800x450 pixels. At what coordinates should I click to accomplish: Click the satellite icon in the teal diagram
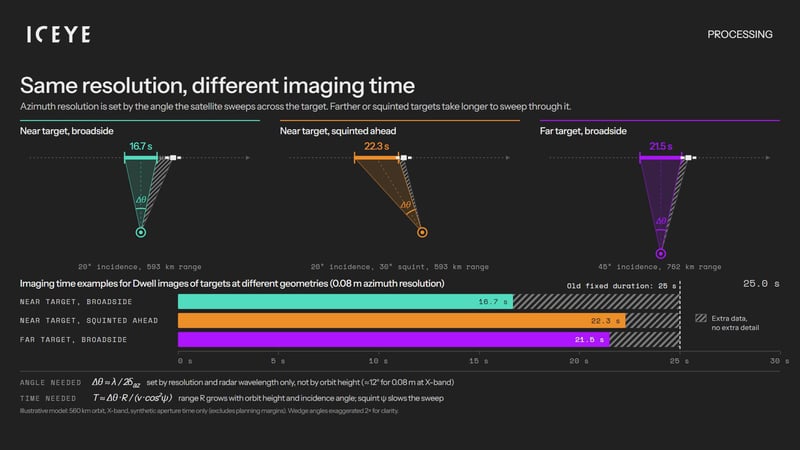point(173,158)
